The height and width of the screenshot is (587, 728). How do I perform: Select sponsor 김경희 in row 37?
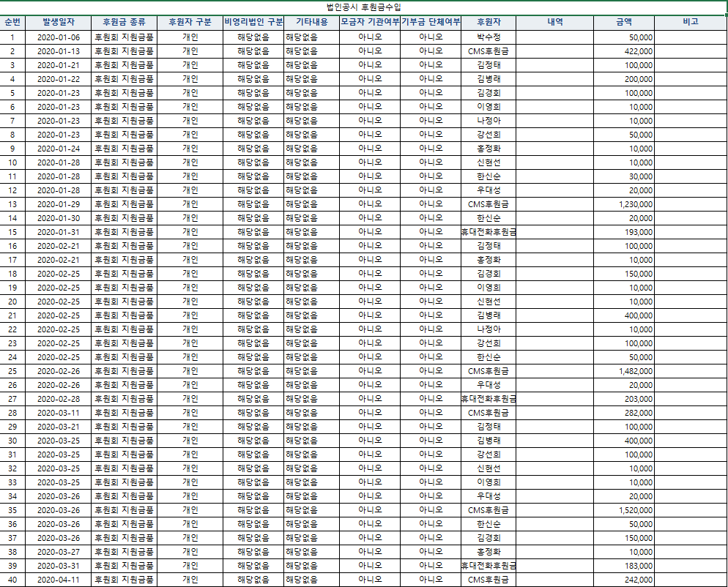[489, 539]
